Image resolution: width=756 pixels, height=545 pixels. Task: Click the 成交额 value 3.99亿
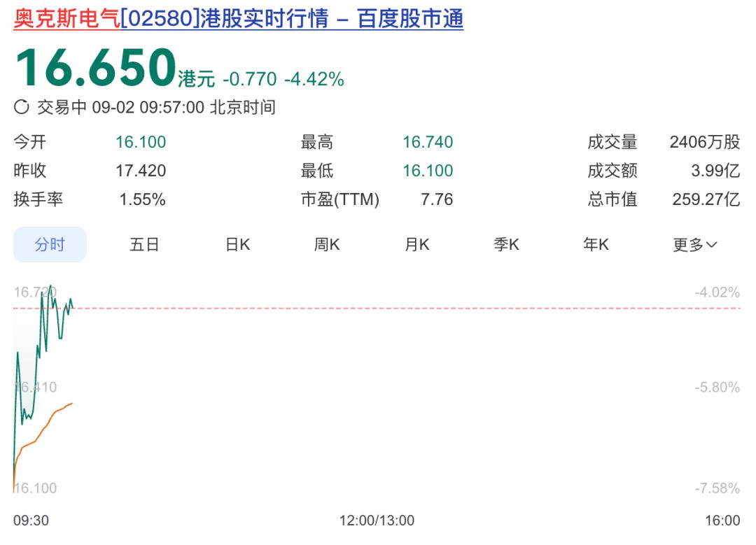(x=715, y=170)
